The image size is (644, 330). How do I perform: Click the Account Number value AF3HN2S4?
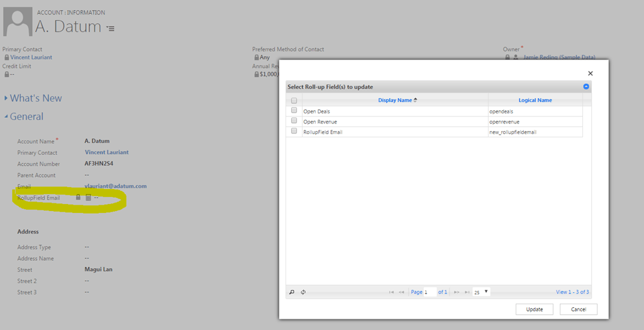99,163
